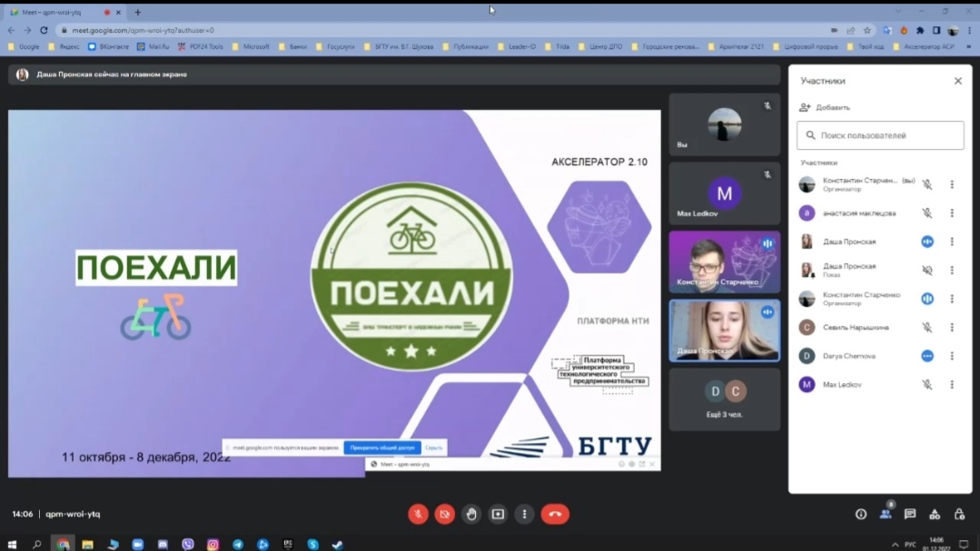
Task: Raise your hand in the meeting
Action: click(x=471, y=514)
